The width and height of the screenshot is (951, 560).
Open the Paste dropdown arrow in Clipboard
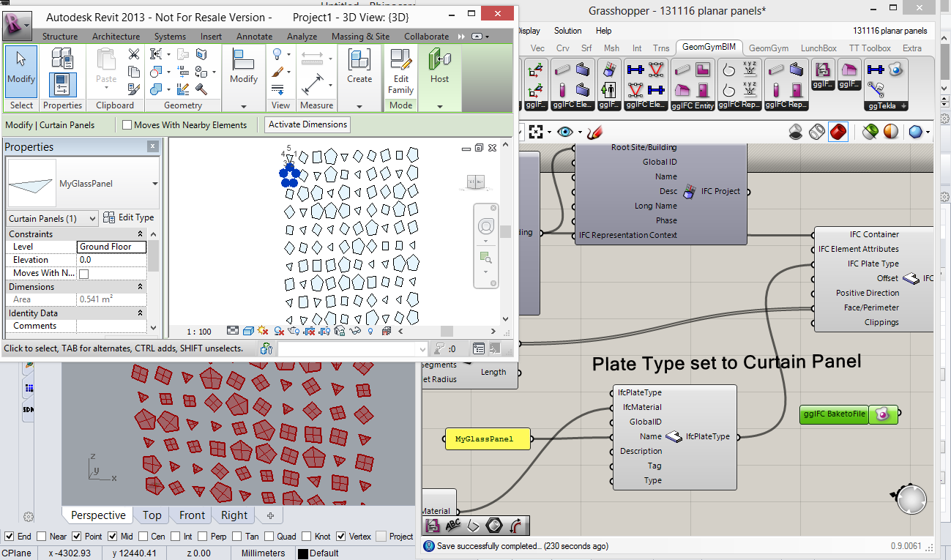106,89
